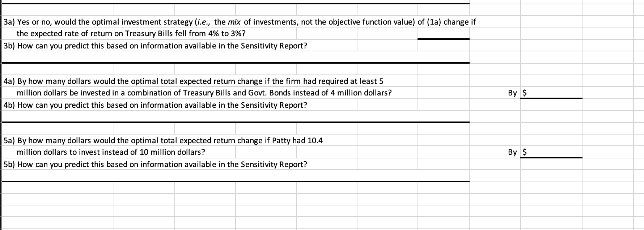This screenshot has height=230, width=644.
Task: Click the 3b answer row beneath the question
Action: 236,57
